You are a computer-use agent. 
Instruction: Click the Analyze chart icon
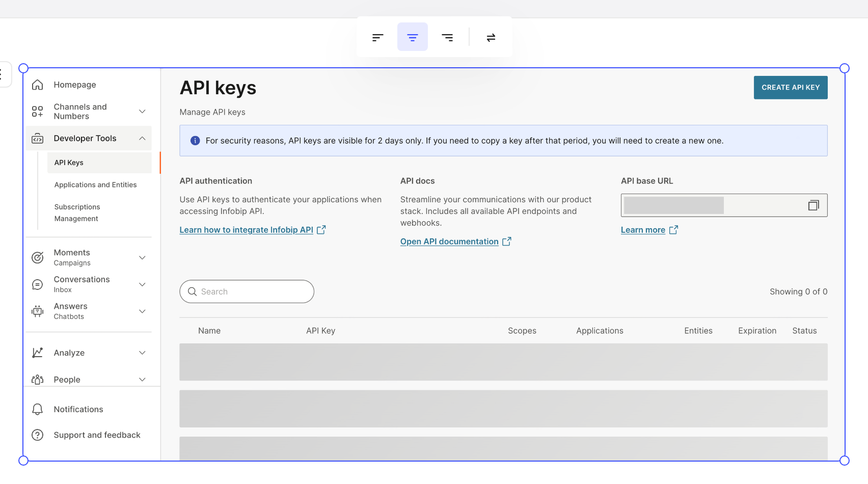(x=38, y=353)
